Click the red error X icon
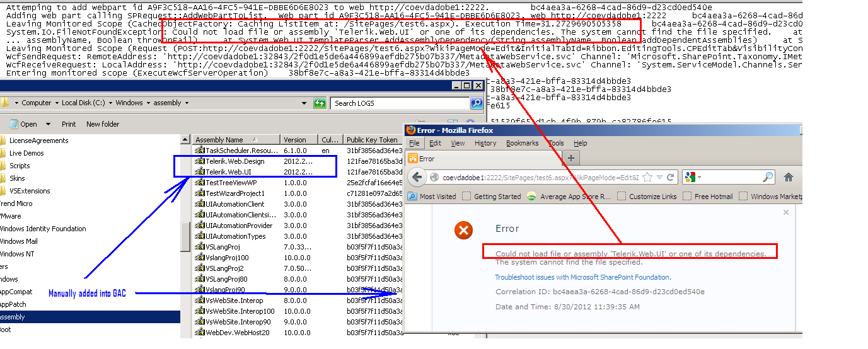Image resolution: width=868 pixels, height=349 pixels. pyautogui.click(x=464, y=231)
